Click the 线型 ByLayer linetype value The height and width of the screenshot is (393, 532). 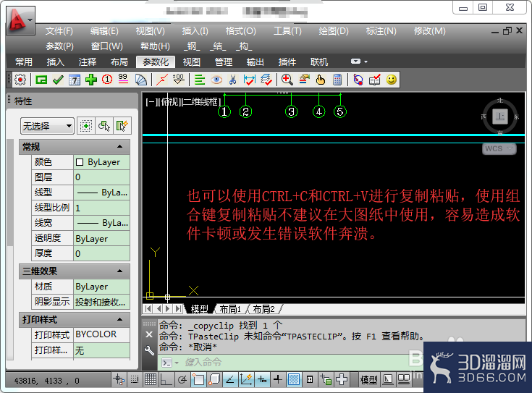click(x=101, y=193)
